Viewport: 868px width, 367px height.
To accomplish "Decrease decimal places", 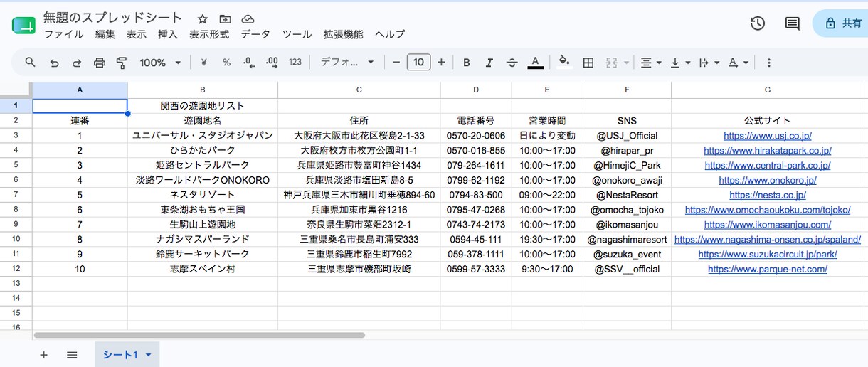I will (249, 63).
